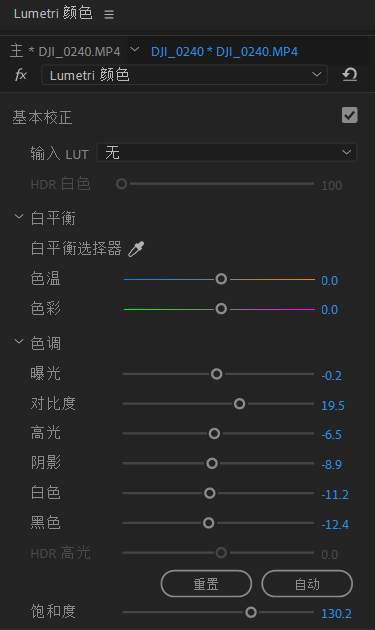Select the DJI_0240 * DJI_0240.MP4 tab
Image resolution: width=375 pixels, height=630 pixels.
coord(224,51)
